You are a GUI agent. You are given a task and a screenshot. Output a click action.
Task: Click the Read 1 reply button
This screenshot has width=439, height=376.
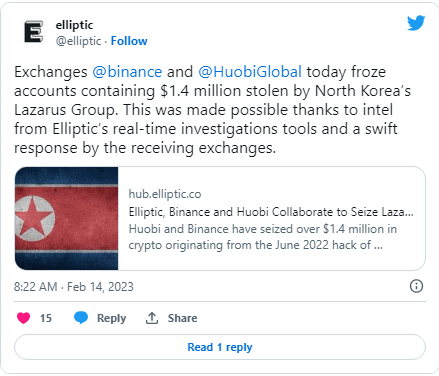pyautogui.click(x=220, y=347)
